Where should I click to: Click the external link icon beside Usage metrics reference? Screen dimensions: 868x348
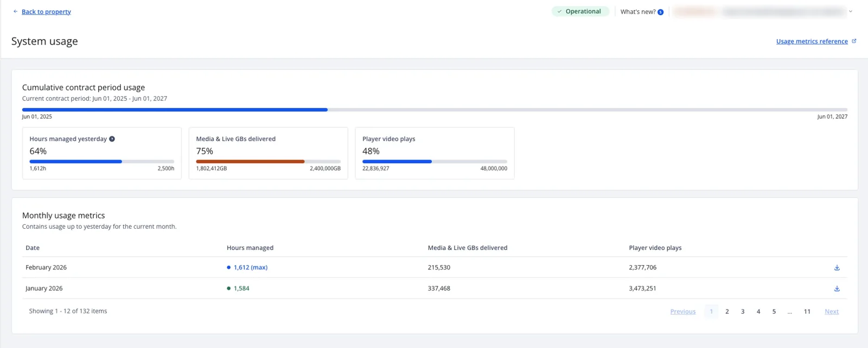coord(854,41)
